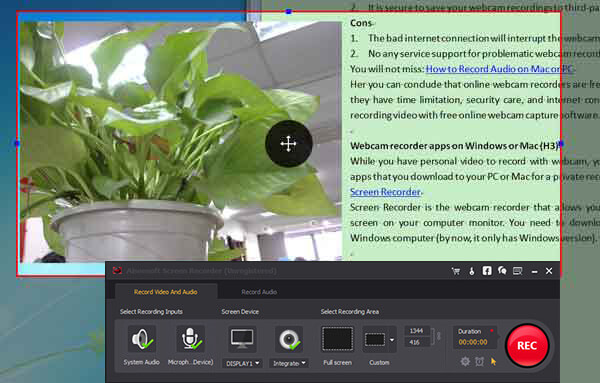Viewport: 600px width, 383px height.
Task: Switch to the Record Audio tab
Action: [x=259, y=292]
